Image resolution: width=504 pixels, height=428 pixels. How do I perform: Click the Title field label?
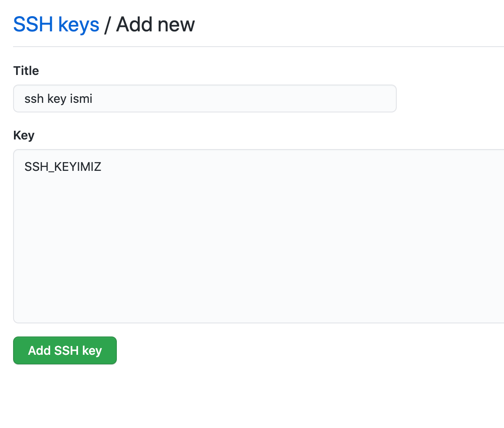[26, 71]
